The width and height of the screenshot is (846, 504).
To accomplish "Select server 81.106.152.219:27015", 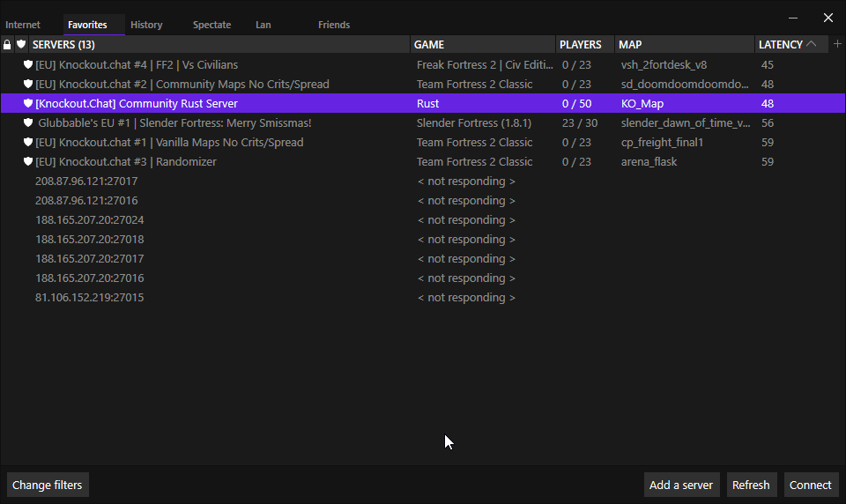I will click(423, 298).
